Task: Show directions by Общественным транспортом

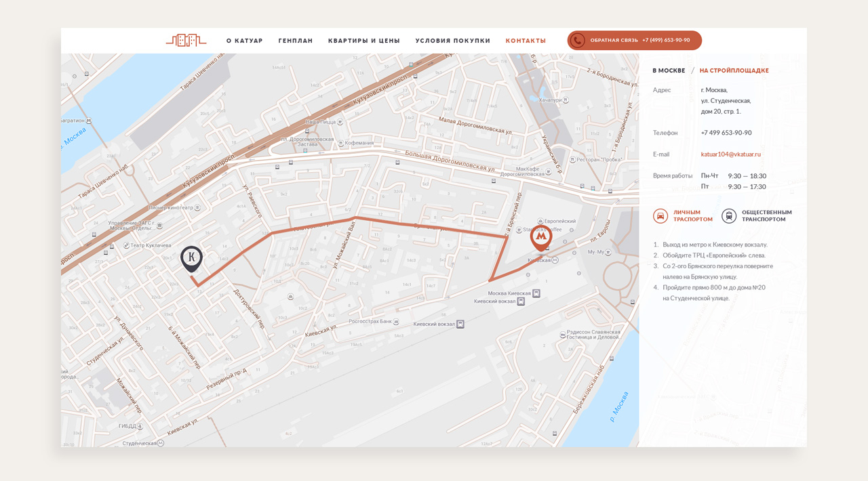Action: 766,216
